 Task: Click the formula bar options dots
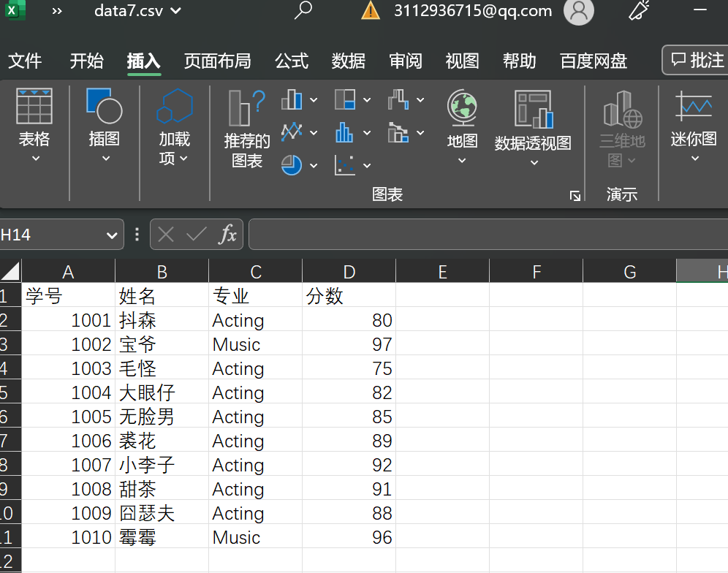coord(137,235)
